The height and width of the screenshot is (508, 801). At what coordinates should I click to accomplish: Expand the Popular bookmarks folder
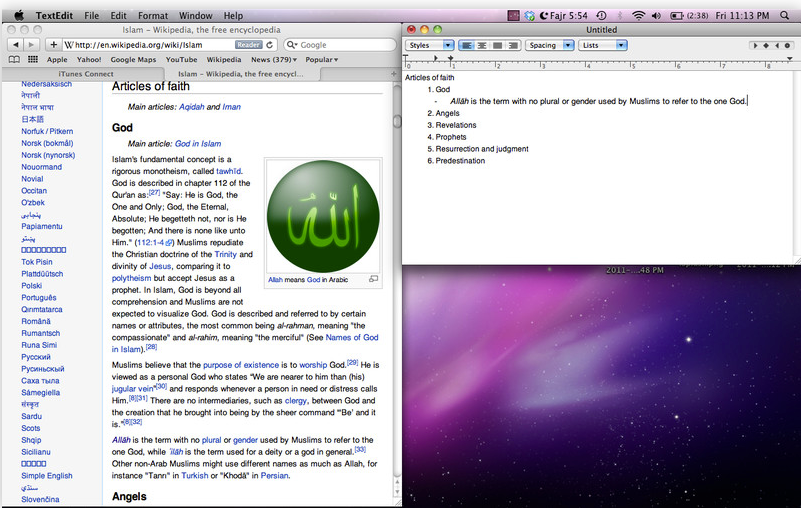click(x=322, y=59)
